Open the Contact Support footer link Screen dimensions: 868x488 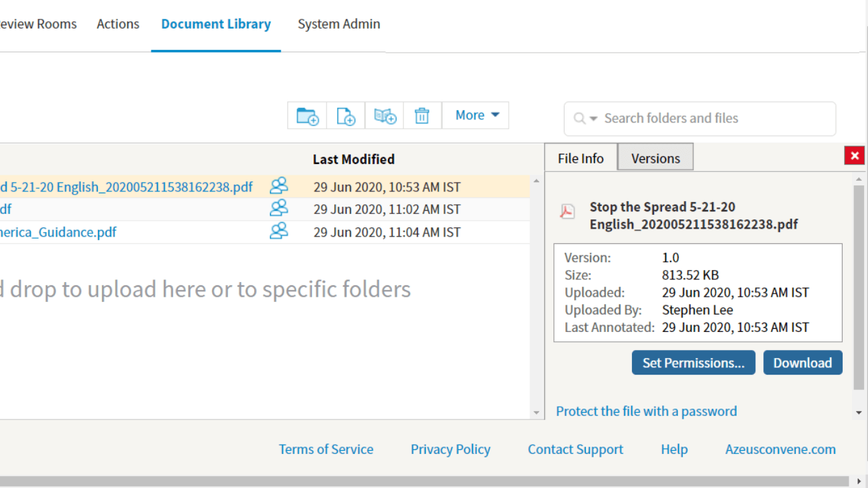coord(575,449)
